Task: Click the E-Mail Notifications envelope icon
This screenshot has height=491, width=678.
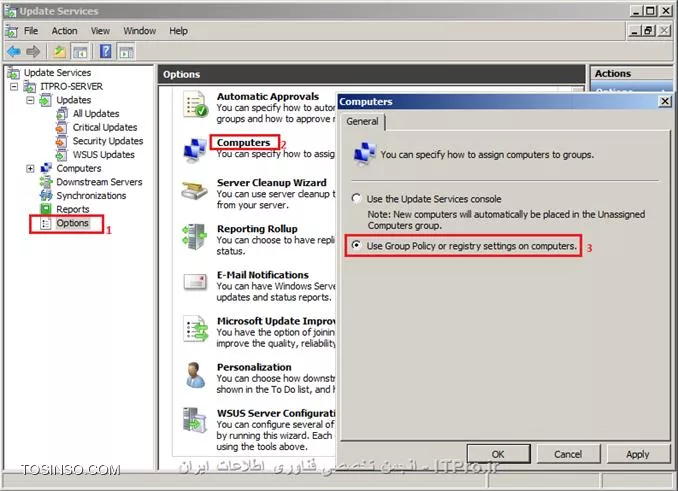Action: 195,282
